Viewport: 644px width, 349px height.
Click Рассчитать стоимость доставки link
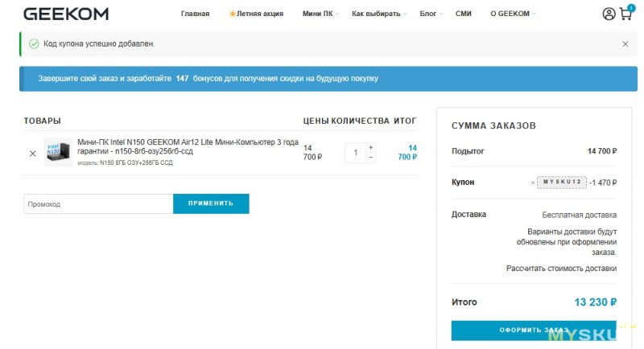[561, 269]
